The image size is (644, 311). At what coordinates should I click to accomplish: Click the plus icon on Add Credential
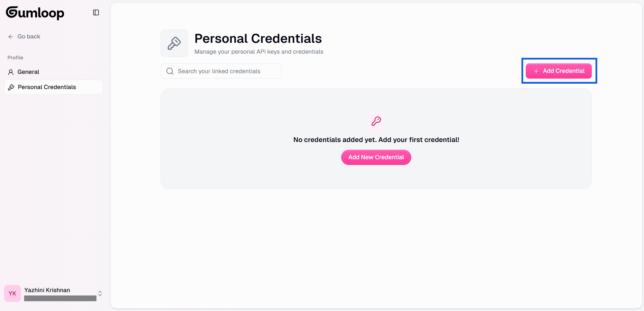point(536,71)
